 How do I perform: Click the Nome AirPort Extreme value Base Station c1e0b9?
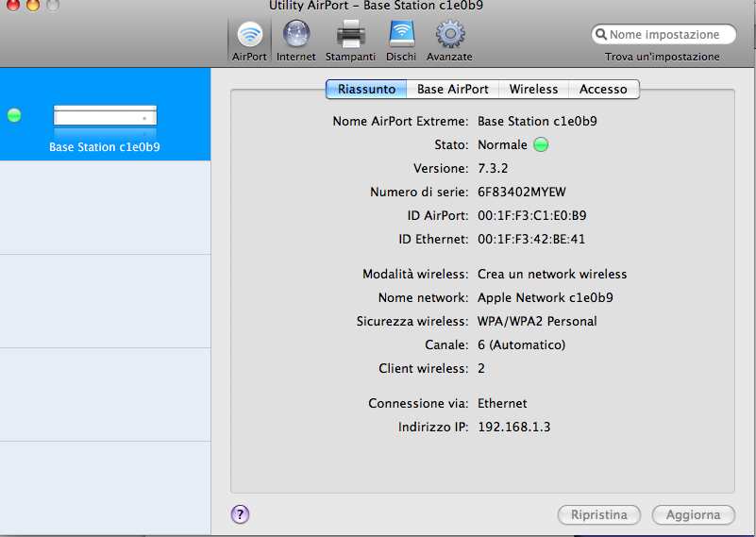537,121
